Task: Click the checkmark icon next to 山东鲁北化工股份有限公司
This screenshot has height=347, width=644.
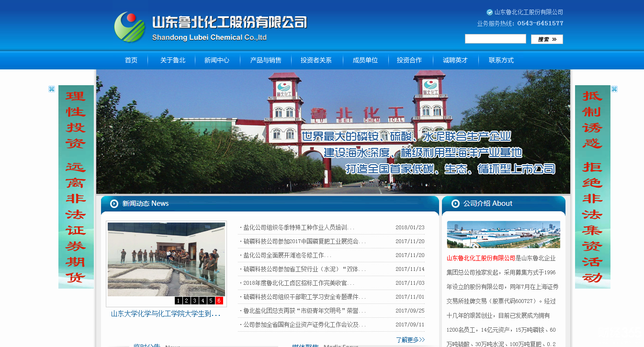Action: 489,12
